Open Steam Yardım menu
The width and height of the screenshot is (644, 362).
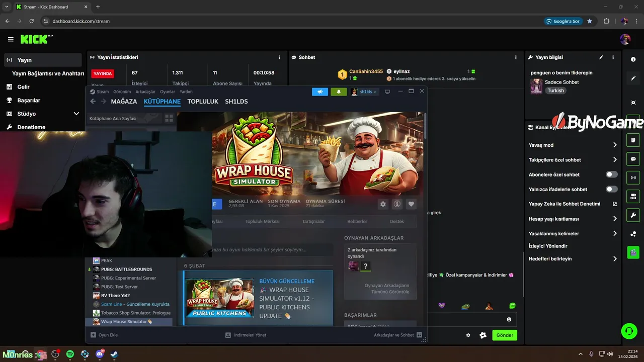[186, 92]
